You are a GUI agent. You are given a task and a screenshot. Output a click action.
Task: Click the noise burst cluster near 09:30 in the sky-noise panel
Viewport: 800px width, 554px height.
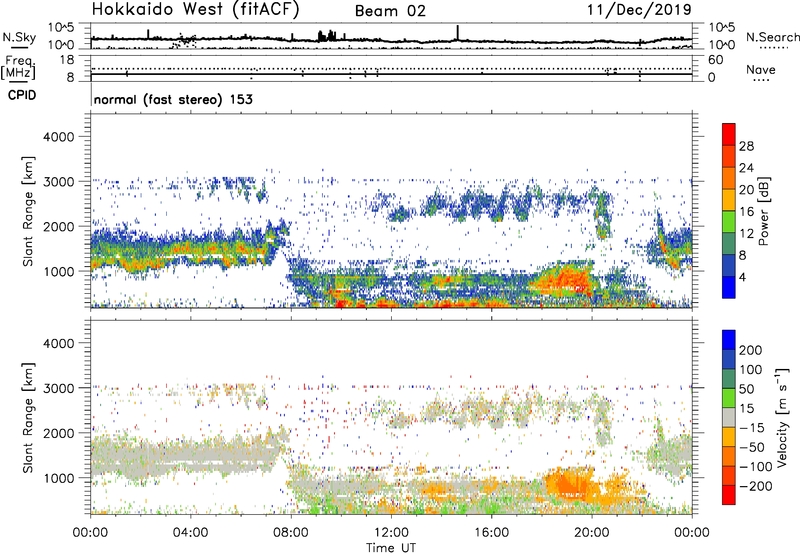click(327, 36)
